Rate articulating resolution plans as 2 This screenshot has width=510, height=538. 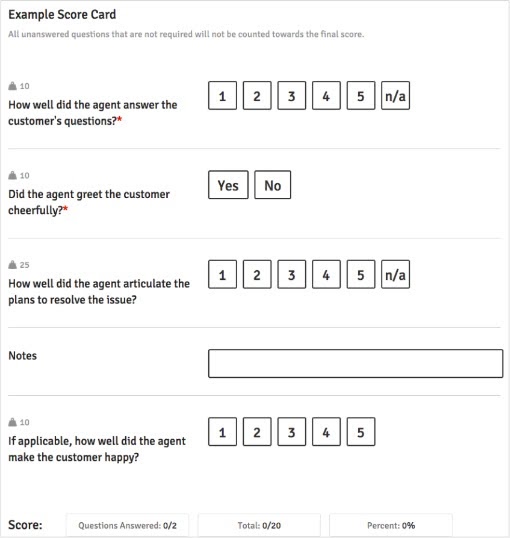(257, 274)
